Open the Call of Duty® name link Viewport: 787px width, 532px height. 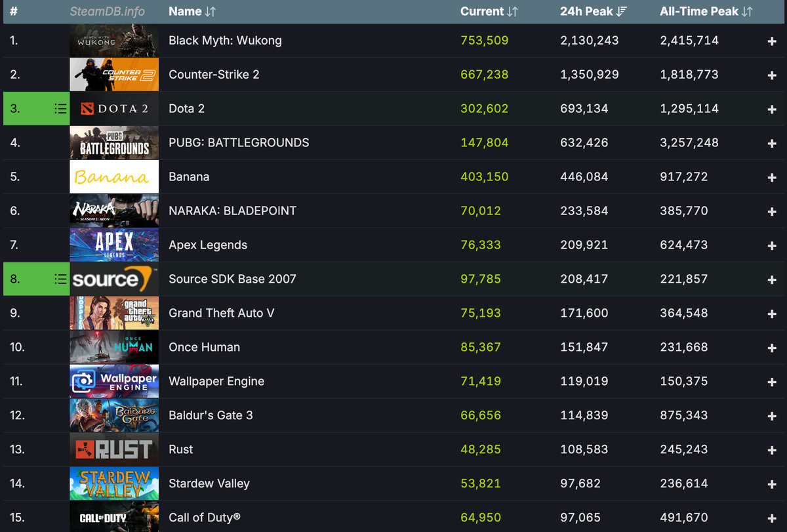(205, 518)
